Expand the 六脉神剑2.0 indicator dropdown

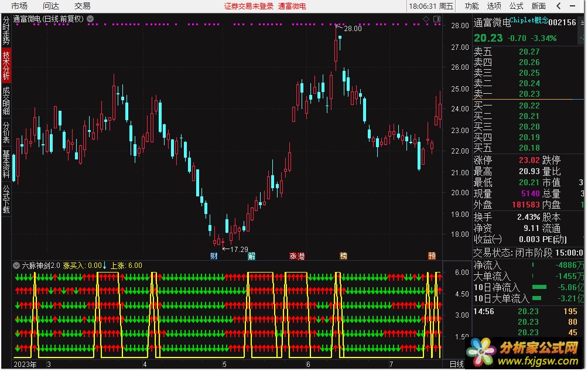click(x=16, y=266)
